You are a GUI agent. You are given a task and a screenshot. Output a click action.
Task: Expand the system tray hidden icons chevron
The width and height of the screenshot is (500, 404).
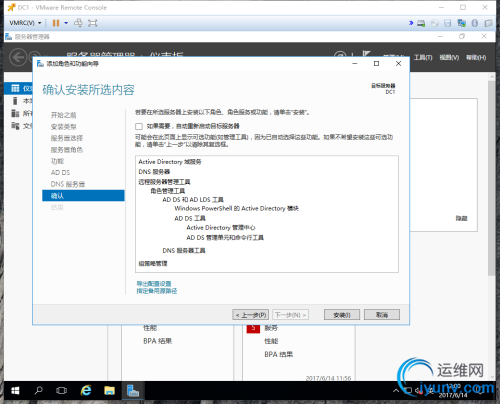click(x=396, y=390)
